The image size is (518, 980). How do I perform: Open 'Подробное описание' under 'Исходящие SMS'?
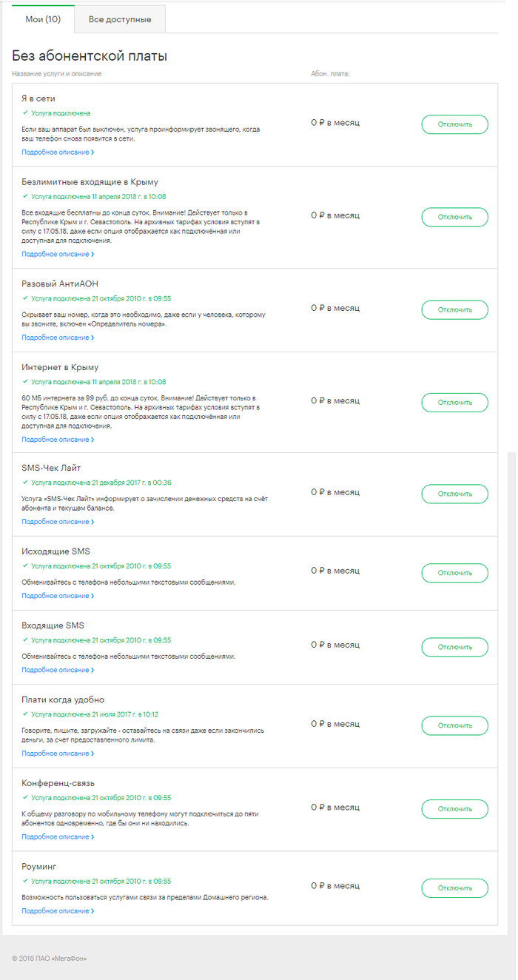[58, 596]
